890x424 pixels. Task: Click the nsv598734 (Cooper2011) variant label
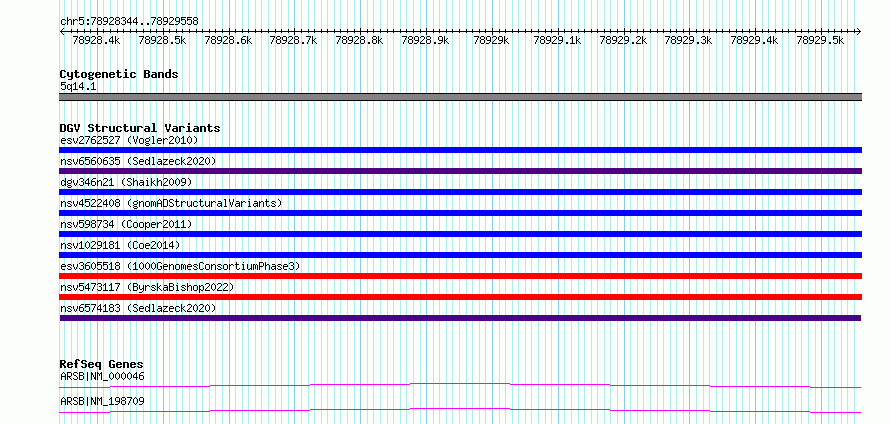(126, 224)
